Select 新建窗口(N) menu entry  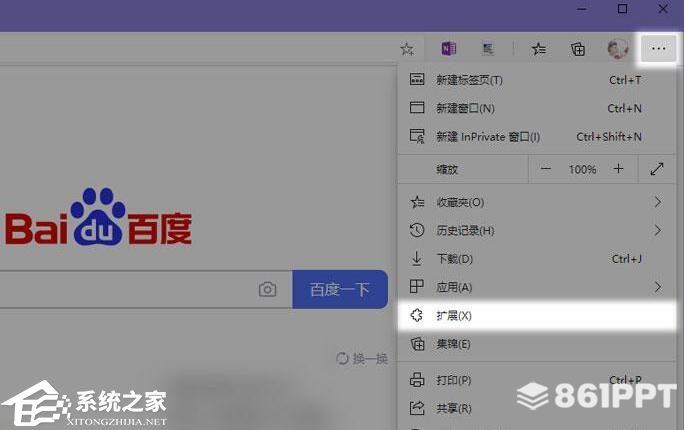[537, 108]
